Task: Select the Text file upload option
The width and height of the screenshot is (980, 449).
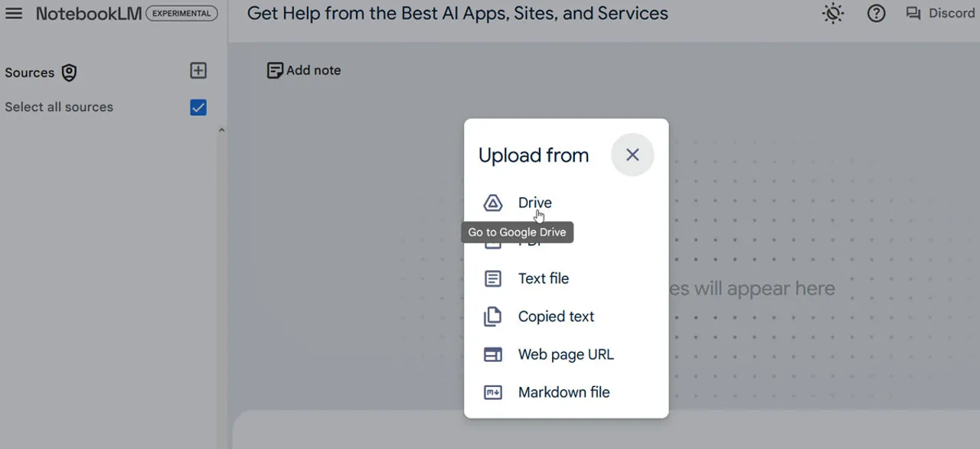Action: [x=543, y=278]
